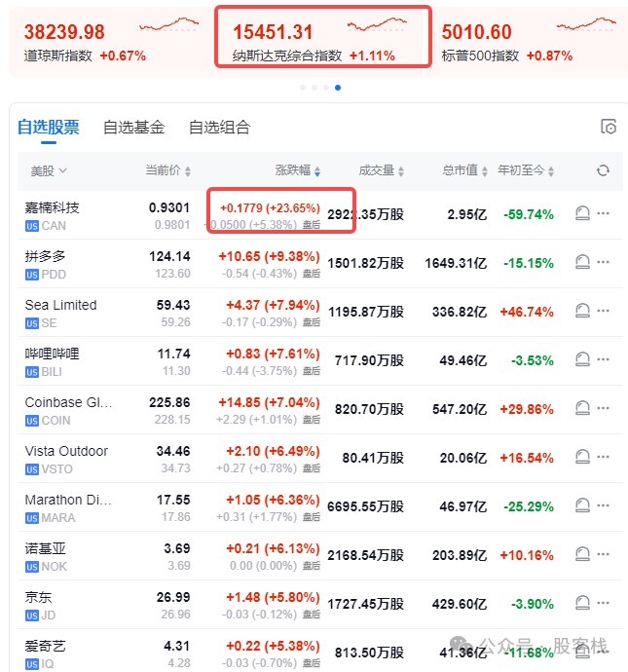Set price alert bell for 诺基亚
628x672 pixels.
tap(582, 554)
